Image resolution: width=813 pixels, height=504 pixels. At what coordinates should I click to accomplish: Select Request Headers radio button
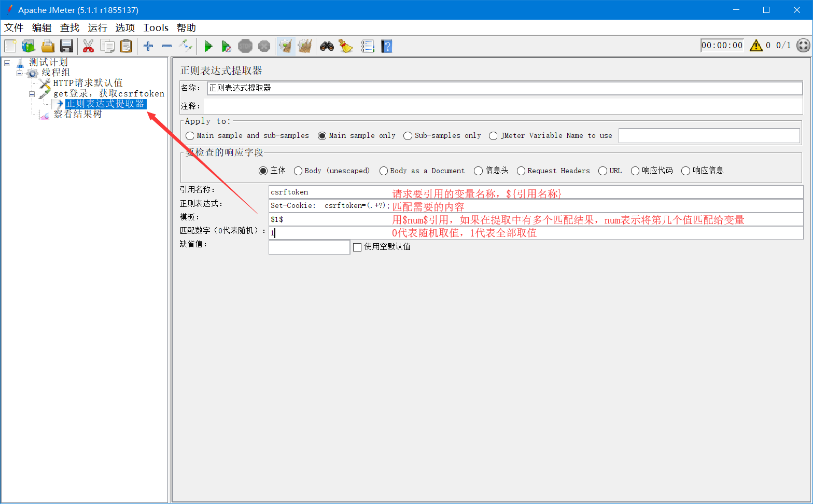(x=553, y=171)
